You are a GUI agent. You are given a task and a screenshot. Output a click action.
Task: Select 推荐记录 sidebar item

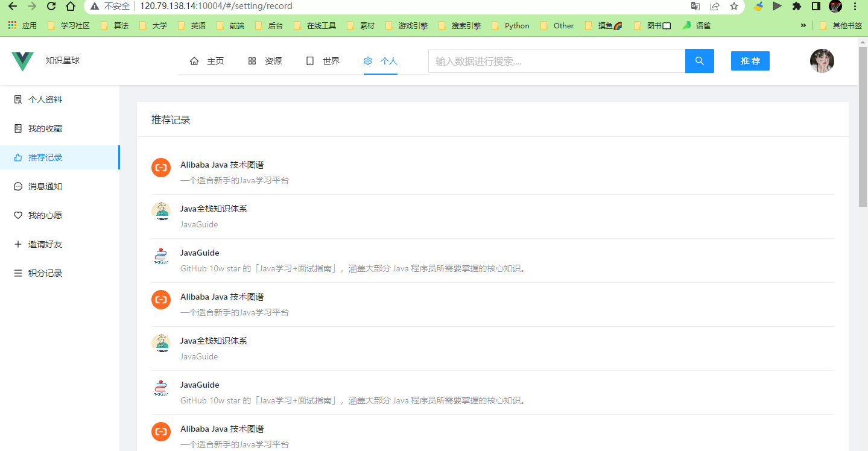click(60, 157)
